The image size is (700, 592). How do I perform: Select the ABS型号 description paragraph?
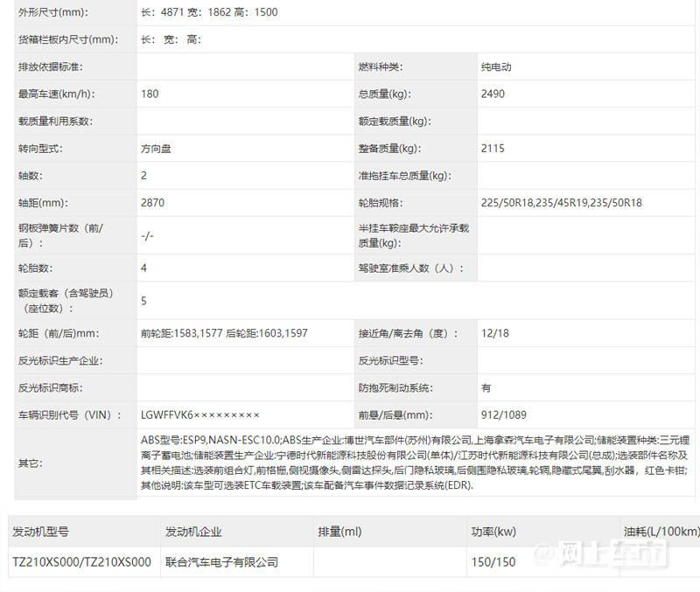[x=415, y=463]
